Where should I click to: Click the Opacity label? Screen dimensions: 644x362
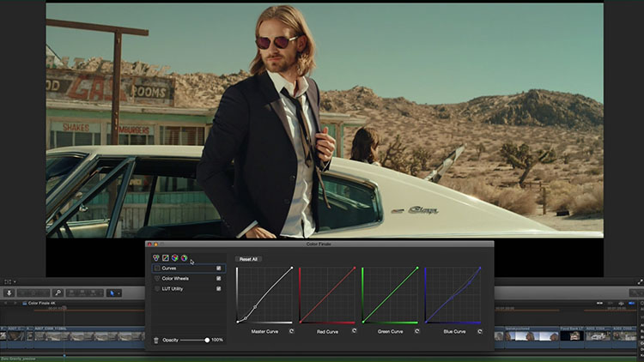(x=170, y=340)
